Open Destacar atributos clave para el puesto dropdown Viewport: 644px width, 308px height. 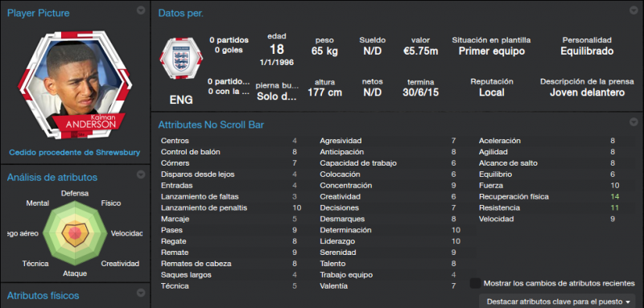557,301
